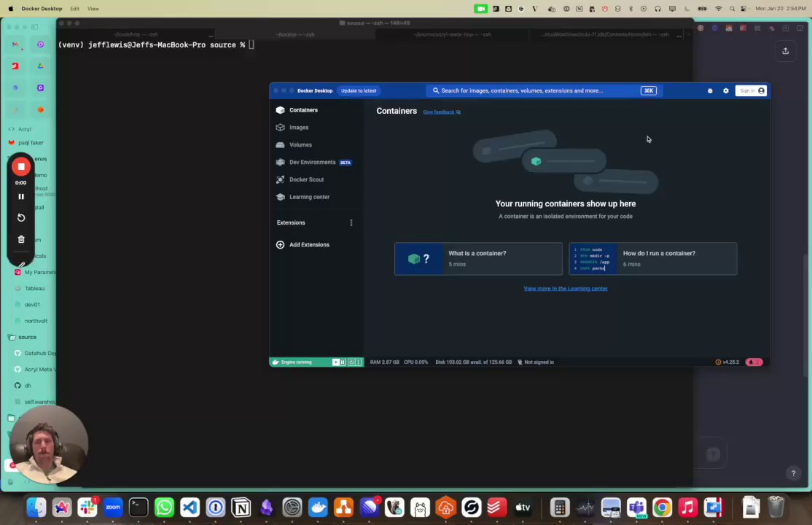Open Finder from the Dock
812x525 pixels.
(36, 507)
